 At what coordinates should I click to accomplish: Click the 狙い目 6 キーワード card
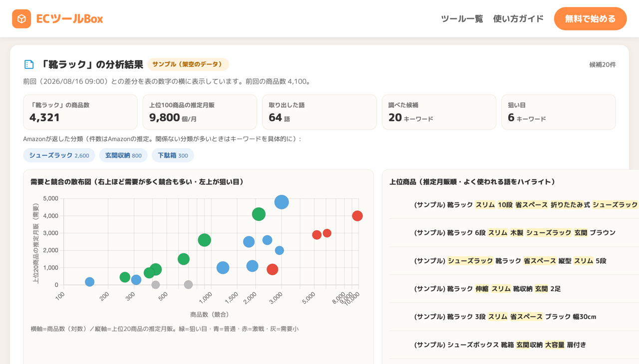558,112
